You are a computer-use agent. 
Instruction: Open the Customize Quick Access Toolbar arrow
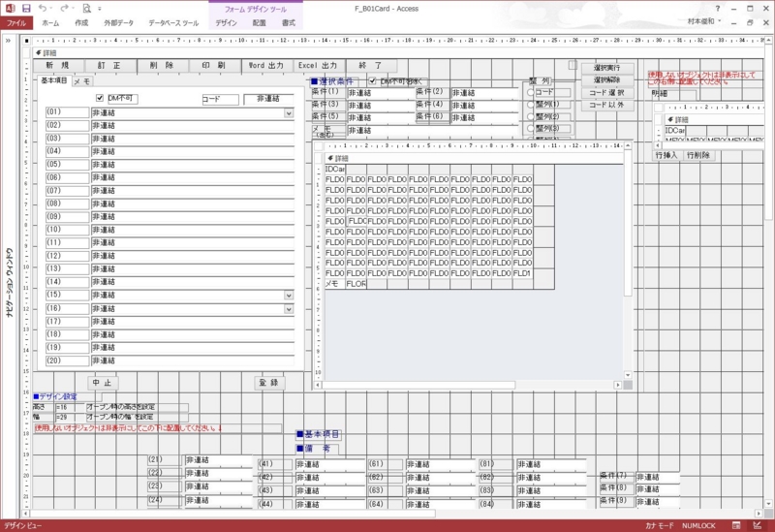pos(100,9)
